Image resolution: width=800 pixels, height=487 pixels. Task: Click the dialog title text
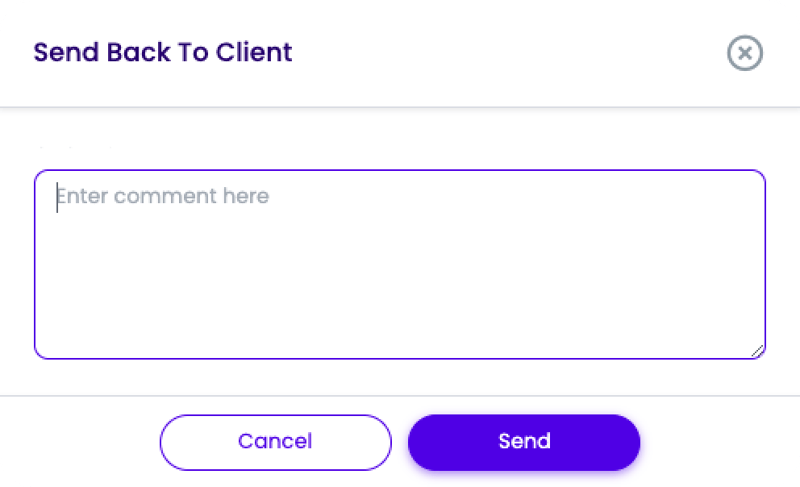[x=163, y=52]
